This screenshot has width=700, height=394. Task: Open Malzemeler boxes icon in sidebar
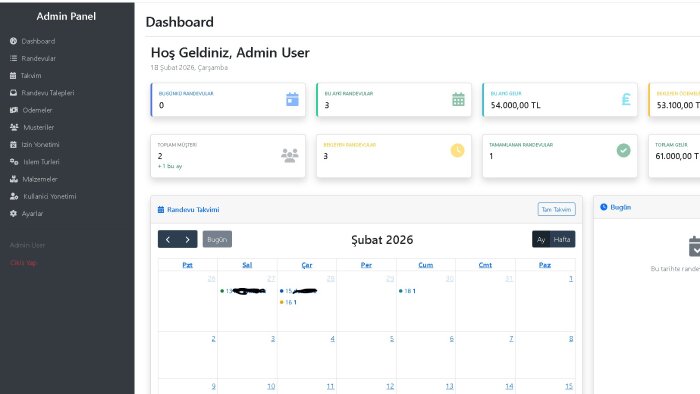click(14, 179)
